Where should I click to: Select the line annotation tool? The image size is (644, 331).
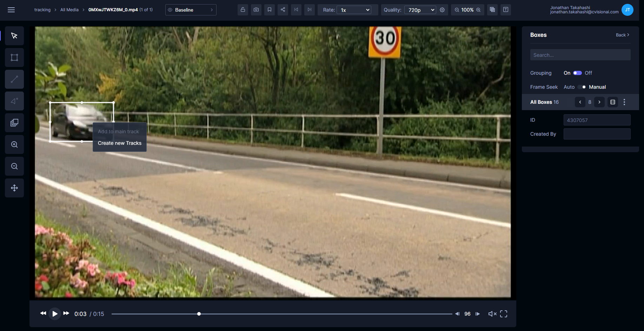[x=14, y=79]
